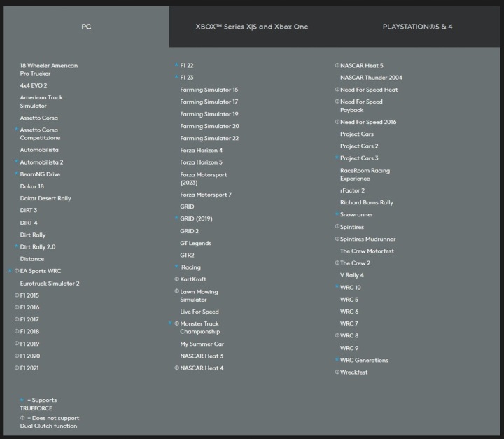Click the V Rally 4 entry
This screenshot has height=439, width=504.
pos(351,275)
